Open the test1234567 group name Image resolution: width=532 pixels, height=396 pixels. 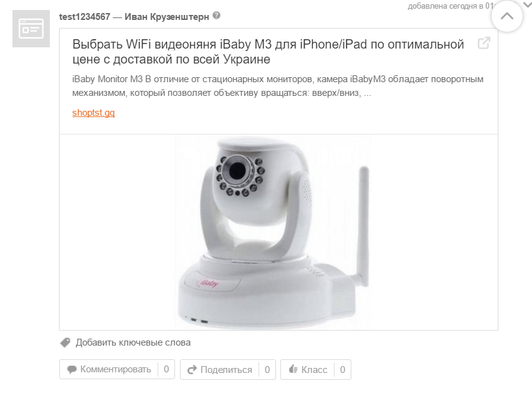[85, 17]
